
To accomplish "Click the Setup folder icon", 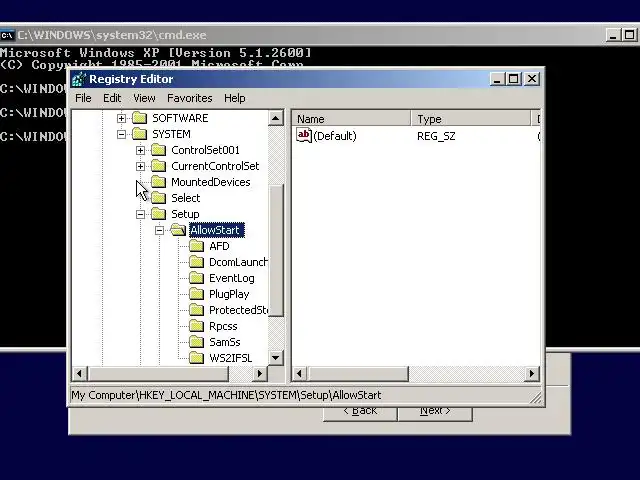I will click(x=158, y=214).
